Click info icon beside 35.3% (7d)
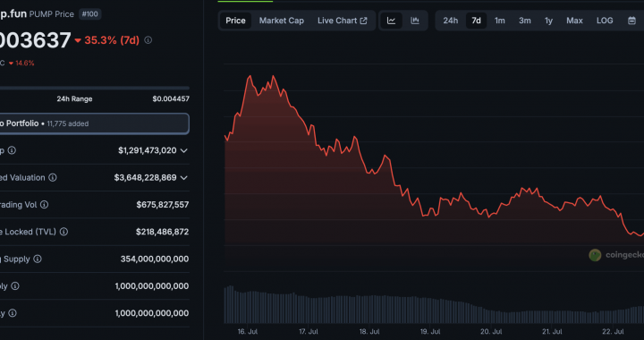This screenshot has height=340, width=644. point(148,40)
